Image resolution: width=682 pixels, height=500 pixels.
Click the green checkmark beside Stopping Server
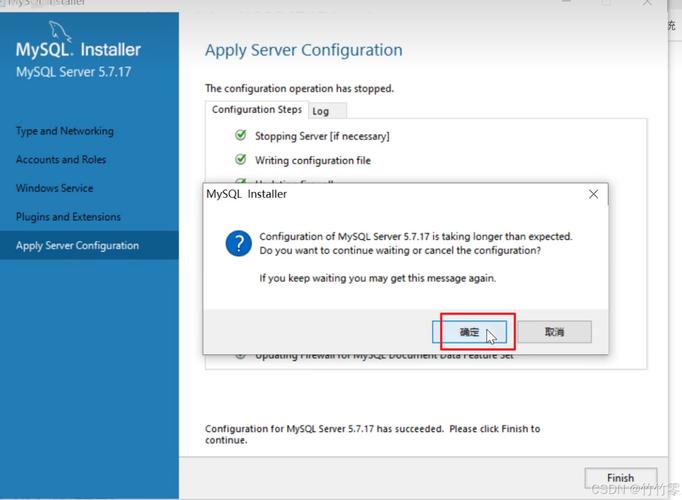[240, 135]
